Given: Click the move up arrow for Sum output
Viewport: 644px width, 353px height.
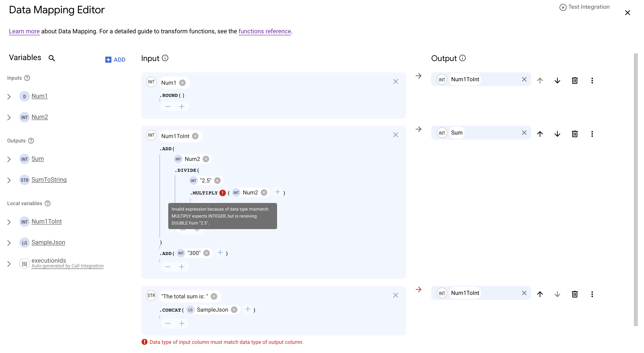Looking at the screenshot, I should [540, 134].
